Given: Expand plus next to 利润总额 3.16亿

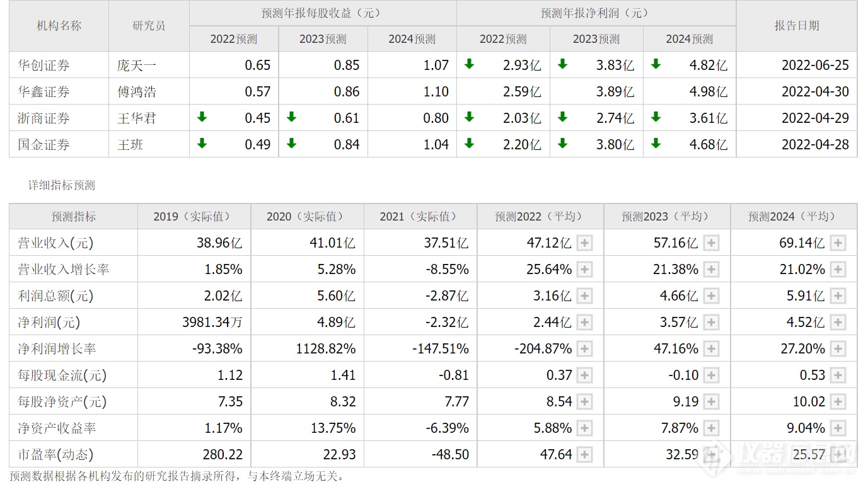Looking at the screenshot, I should tap(585, 296).
